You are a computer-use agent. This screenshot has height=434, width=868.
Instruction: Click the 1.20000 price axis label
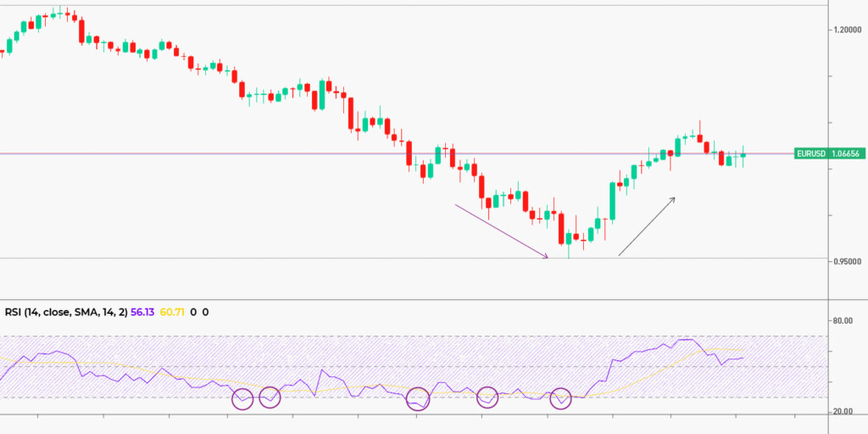[848, 30]
